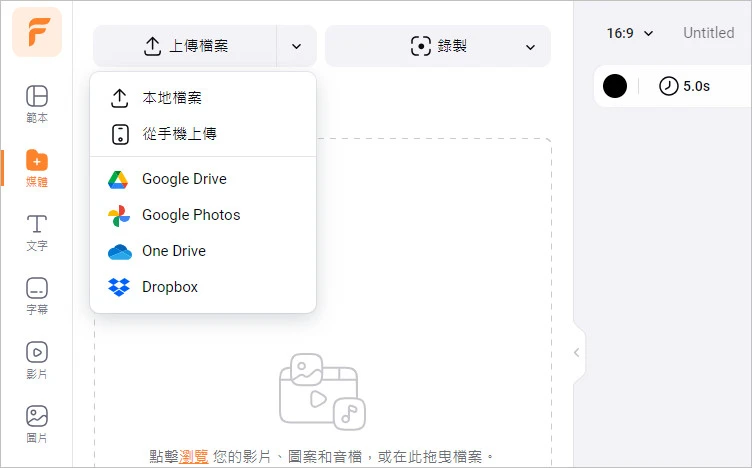Click the 上傳檔案 upload files button

[185, 46]
